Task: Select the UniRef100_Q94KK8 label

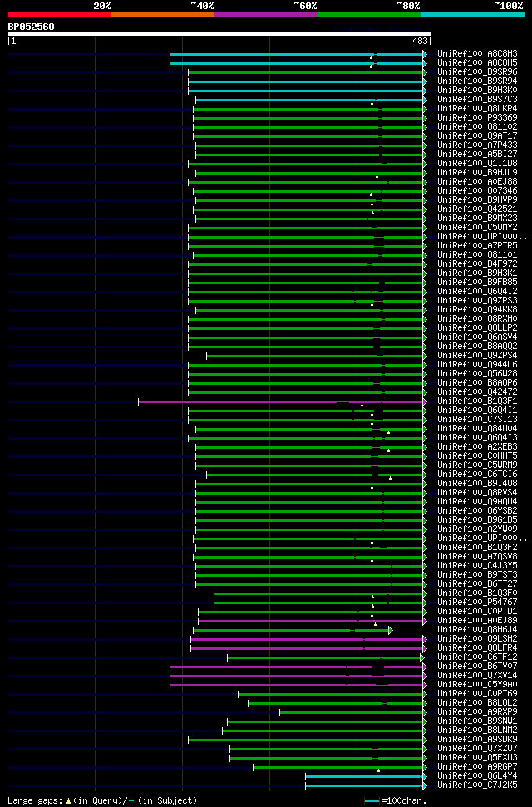Action: pos(477,309)
